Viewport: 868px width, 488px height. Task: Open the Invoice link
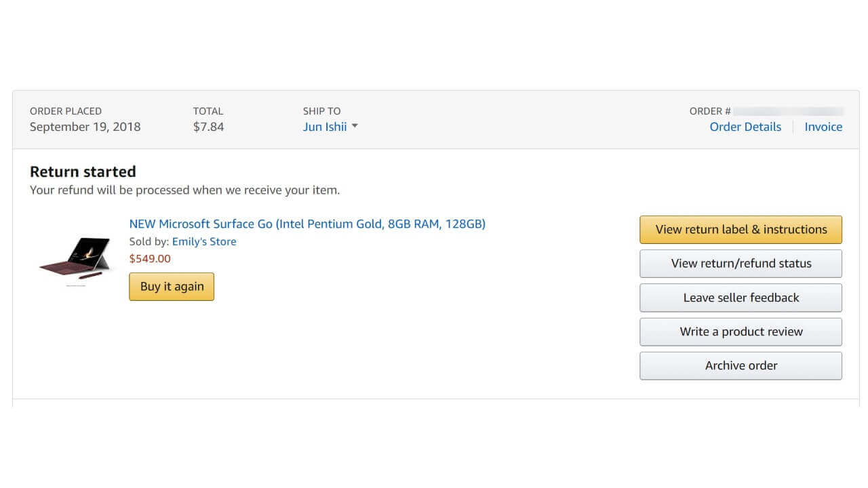pyautogui.click(x=823, y=127)
